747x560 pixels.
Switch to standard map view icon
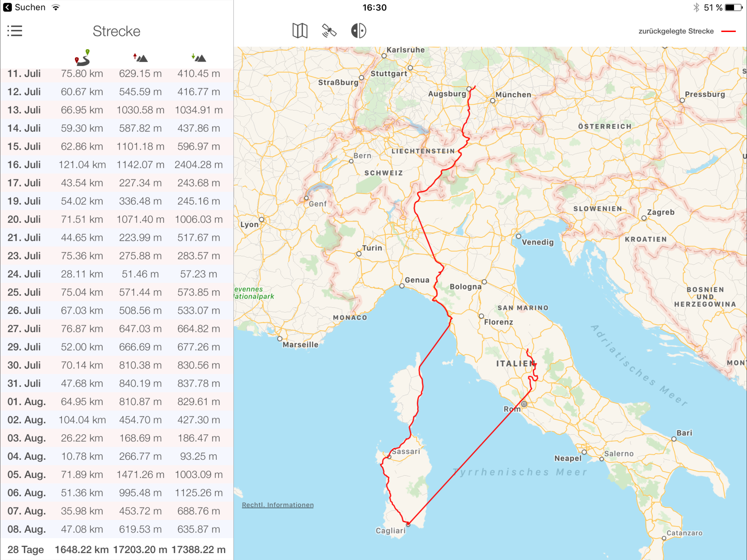point(300,31)
